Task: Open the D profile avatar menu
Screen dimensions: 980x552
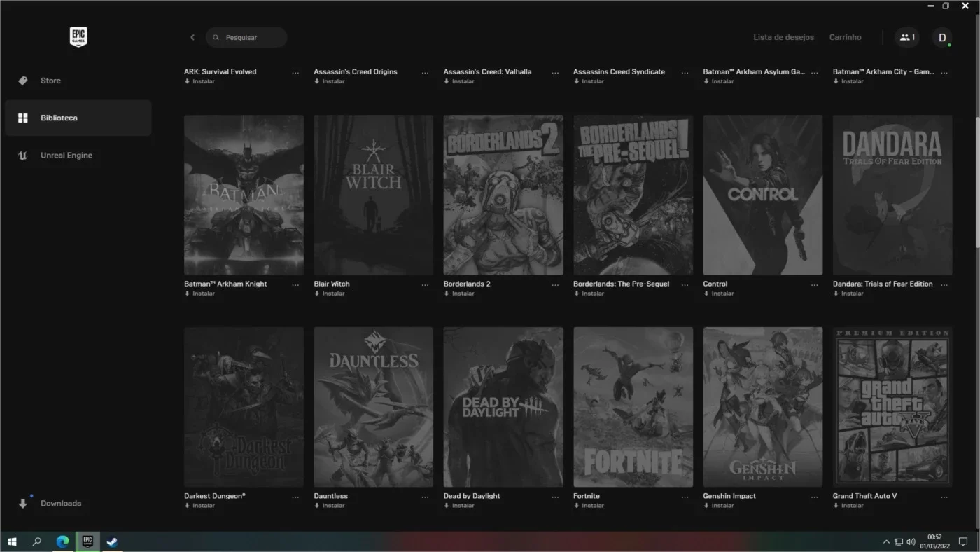Action: [942, 37]
